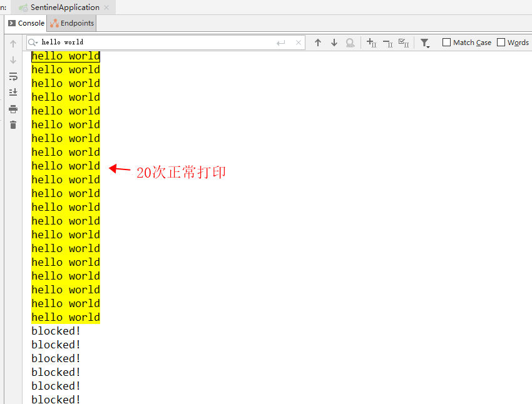Enable Words matching option
Screen dimensions: 532x404
[x=501, y=42]
